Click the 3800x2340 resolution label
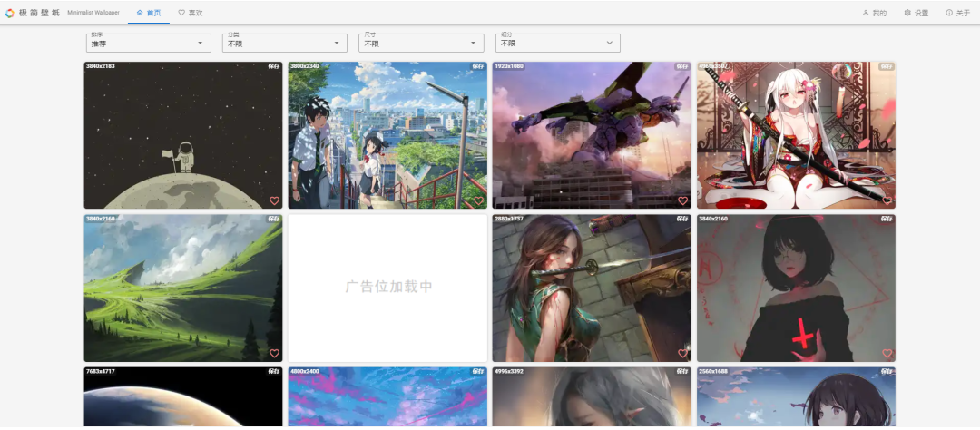The height and width of the screenshot is (430, 980). pyautogui.click(x=304, y=65)
